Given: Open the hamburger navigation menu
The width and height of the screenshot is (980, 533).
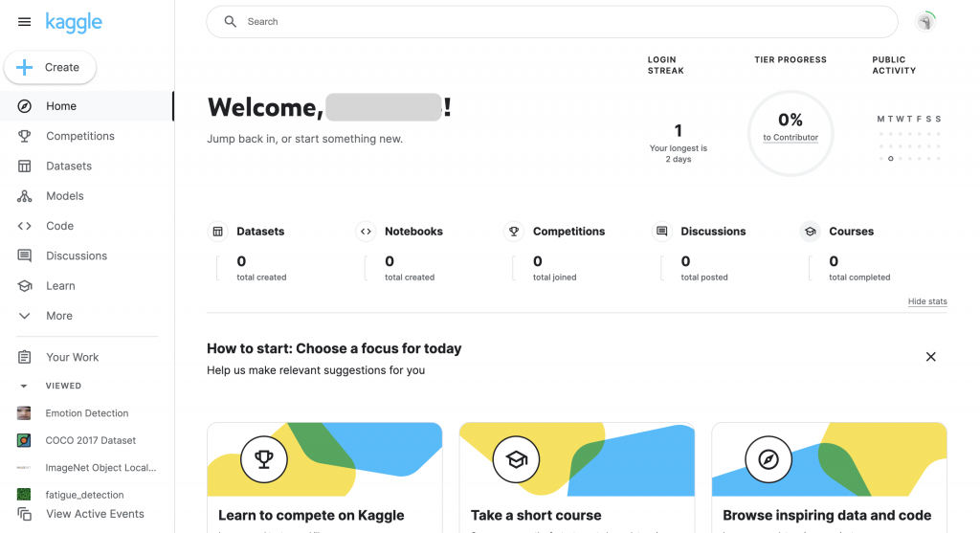Looking at the screenshot, I should (x=24, y=22).
